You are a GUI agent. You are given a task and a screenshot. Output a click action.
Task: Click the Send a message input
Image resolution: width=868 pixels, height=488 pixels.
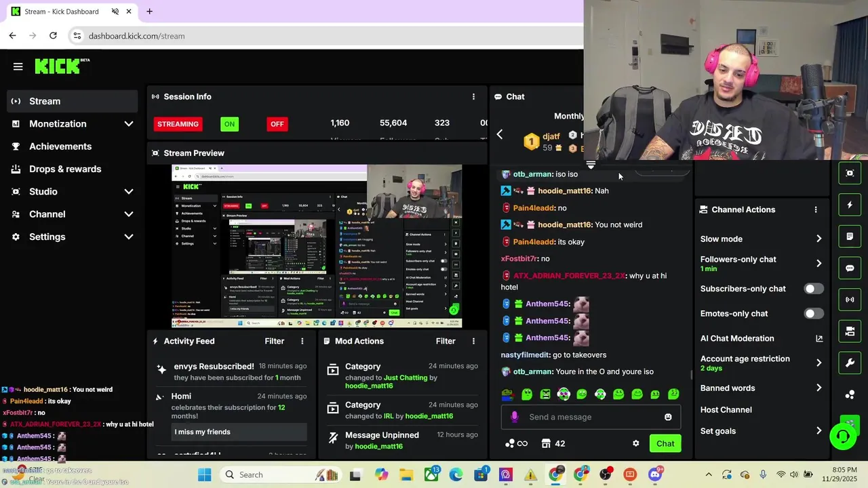591,417
